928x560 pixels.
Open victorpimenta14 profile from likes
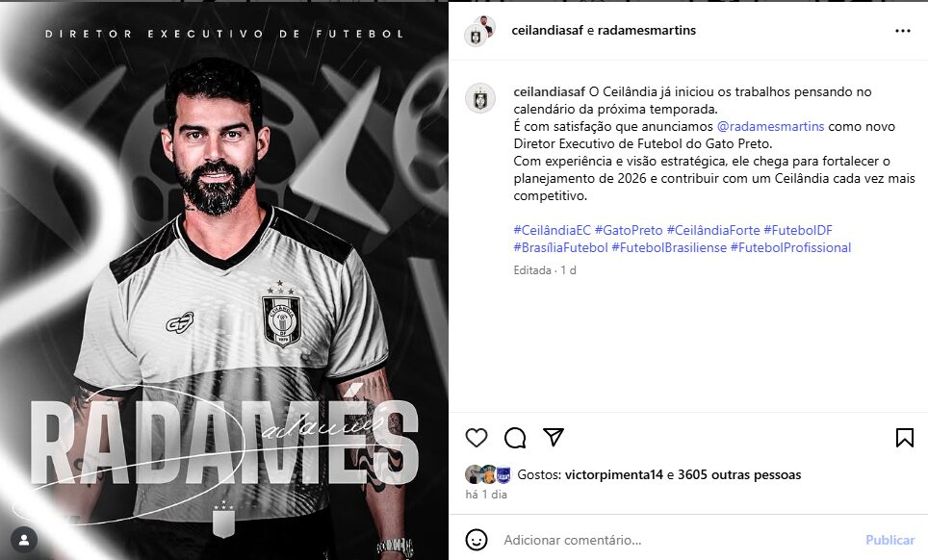point(614,475)
